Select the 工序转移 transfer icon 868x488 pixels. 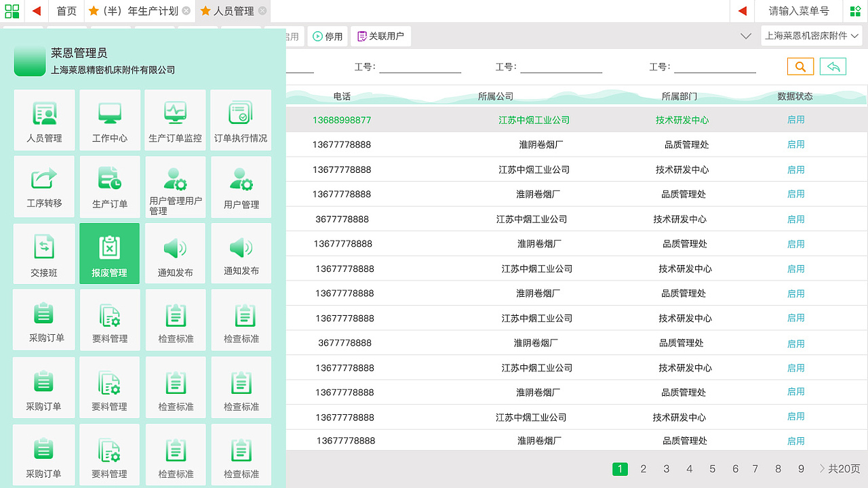[43, 186]
